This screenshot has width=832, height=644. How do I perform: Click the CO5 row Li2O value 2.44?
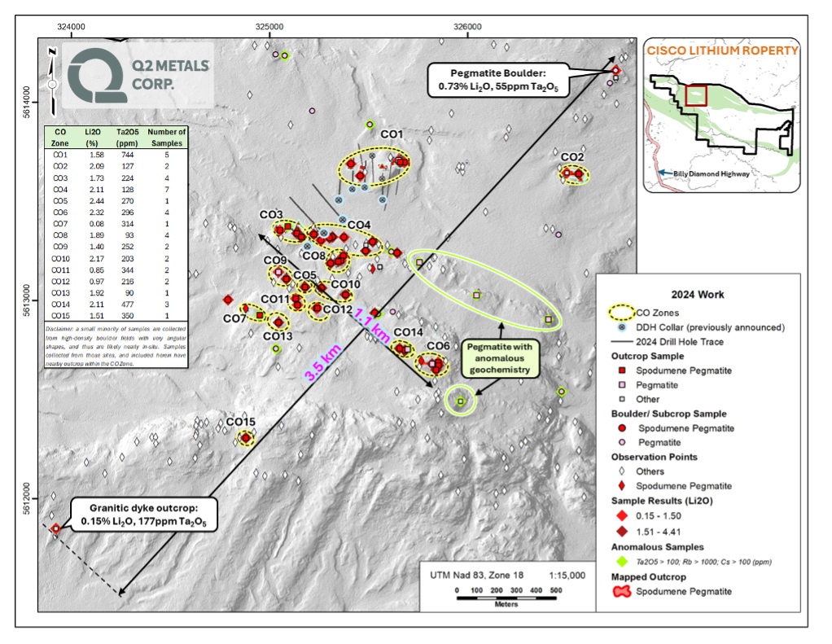point(97,201)
